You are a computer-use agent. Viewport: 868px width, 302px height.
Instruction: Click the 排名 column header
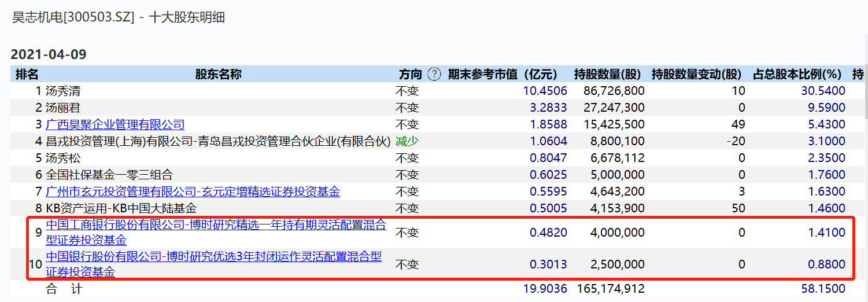(27, 74)
